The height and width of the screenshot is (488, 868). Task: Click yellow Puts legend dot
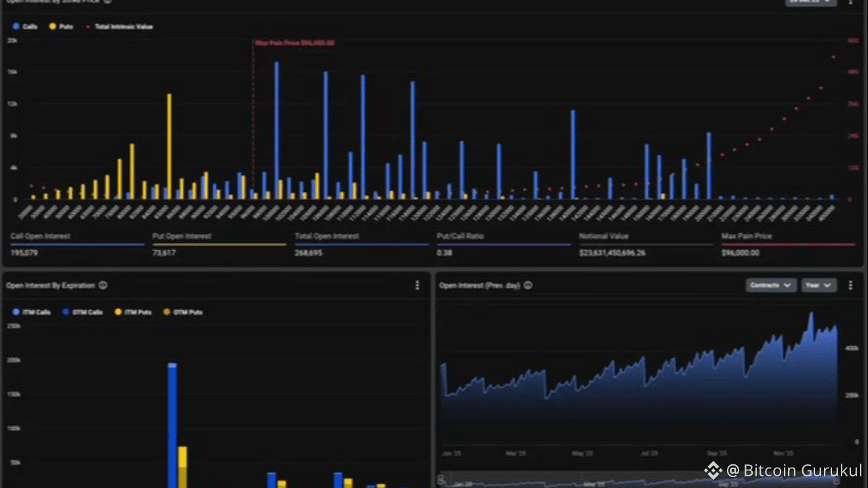pos(52,26)
